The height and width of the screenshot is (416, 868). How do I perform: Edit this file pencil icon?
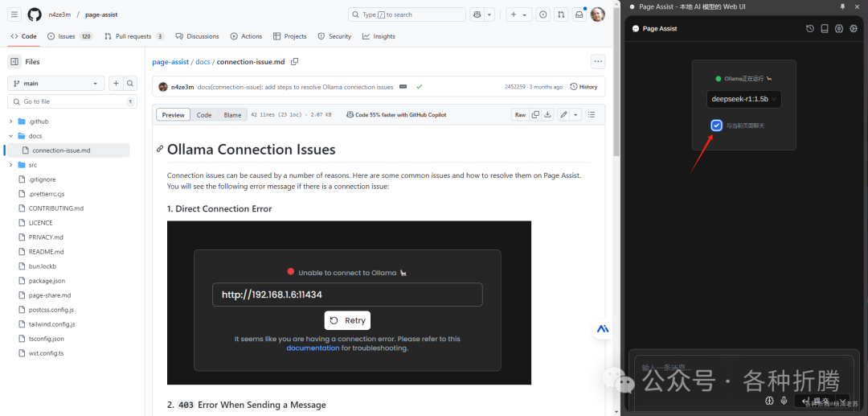click(563, 115)
